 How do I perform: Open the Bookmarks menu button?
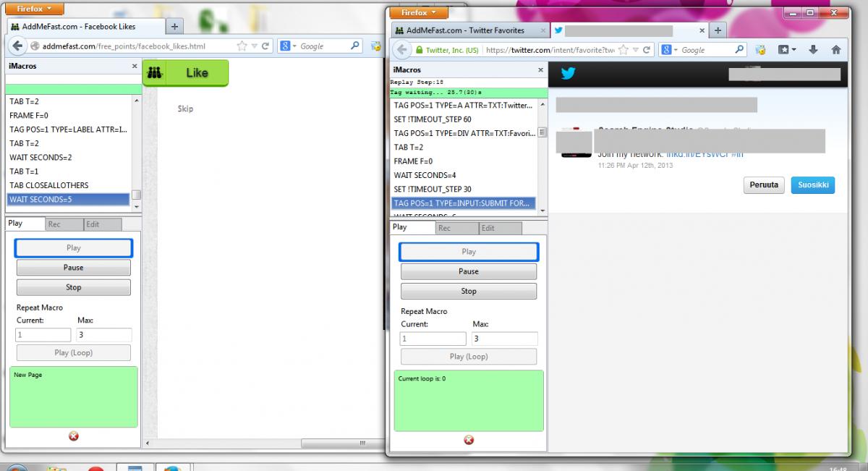click(787, 50)
